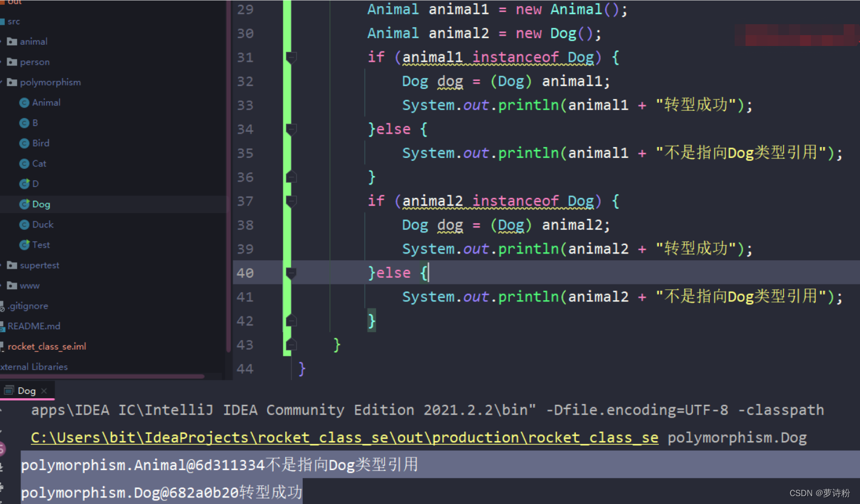Click the Dog runnable class icon in tree

coord(24,204)
